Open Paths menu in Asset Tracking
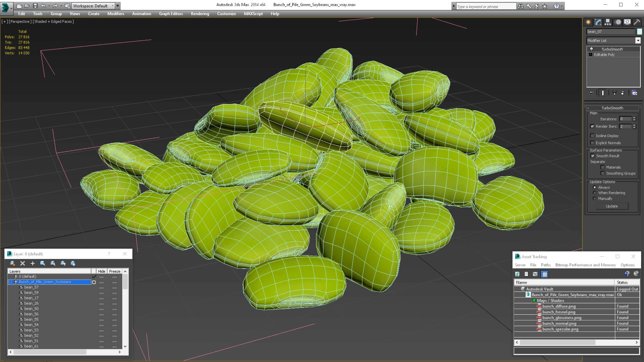Screen dimensions: 644x362 tap(546, 265)
